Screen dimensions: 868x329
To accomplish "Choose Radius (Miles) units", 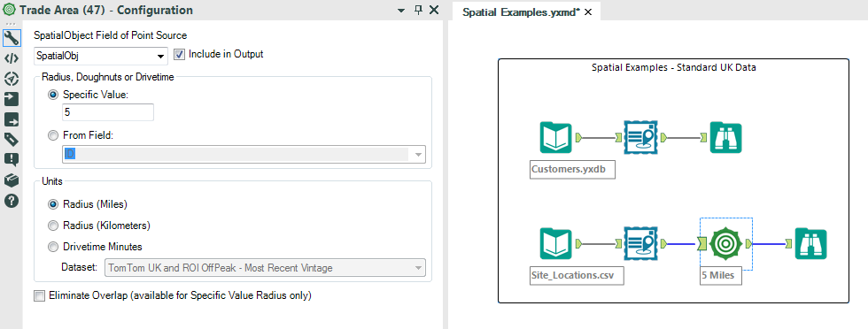I will coord(53,204).
